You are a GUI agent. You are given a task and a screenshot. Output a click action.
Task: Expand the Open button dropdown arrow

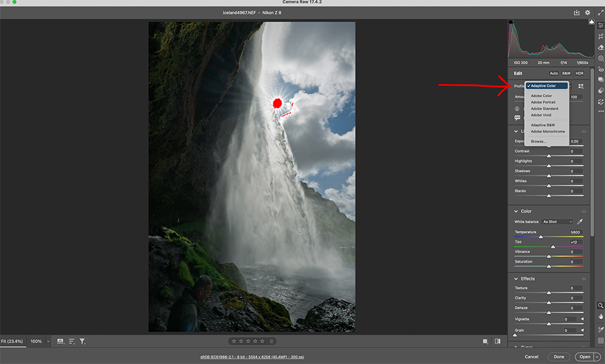[596, 357]
